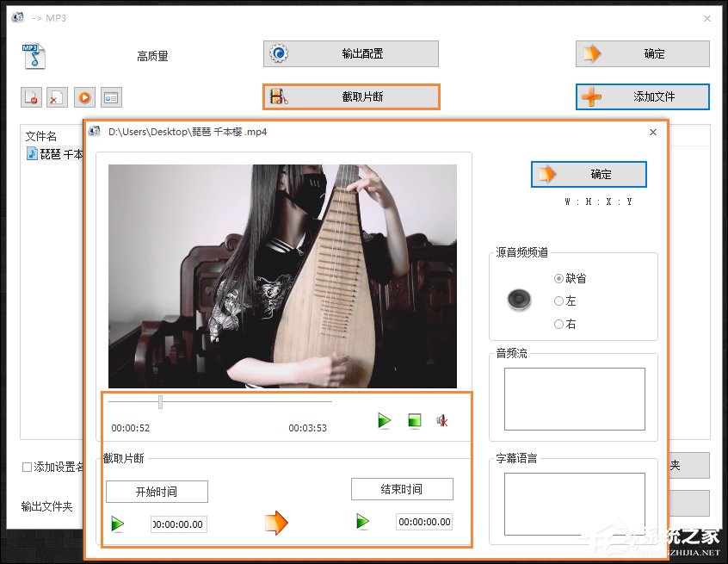This screenshot has height=564, width=728.
Task: Select the 左 audio channel option
Action: [559, 301]
